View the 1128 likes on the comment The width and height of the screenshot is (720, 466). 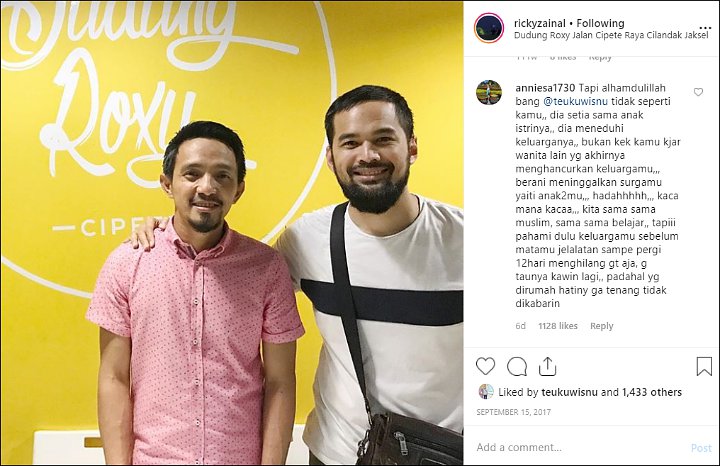pyautogui.click(x=558, y=326)
